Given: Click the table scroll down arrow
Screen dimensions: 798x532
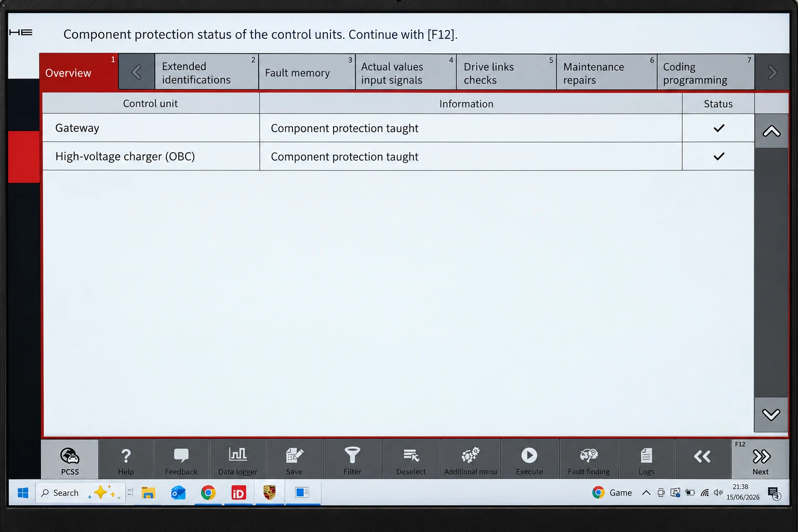Looking at the screenshot, I should pyautogui.click(x=772, y=415).
